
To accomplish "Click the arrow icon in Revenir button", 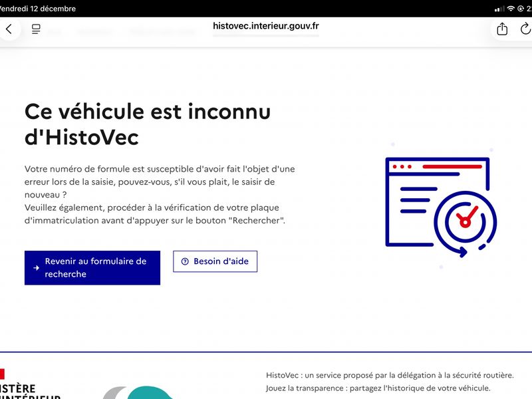I will (37, 268).
